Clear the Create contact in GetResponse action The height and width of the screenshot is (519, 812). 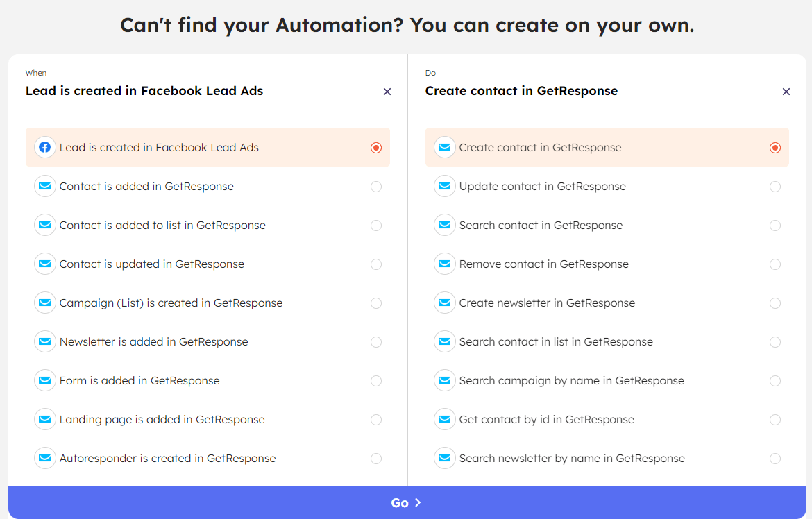(x=786, y=91)
